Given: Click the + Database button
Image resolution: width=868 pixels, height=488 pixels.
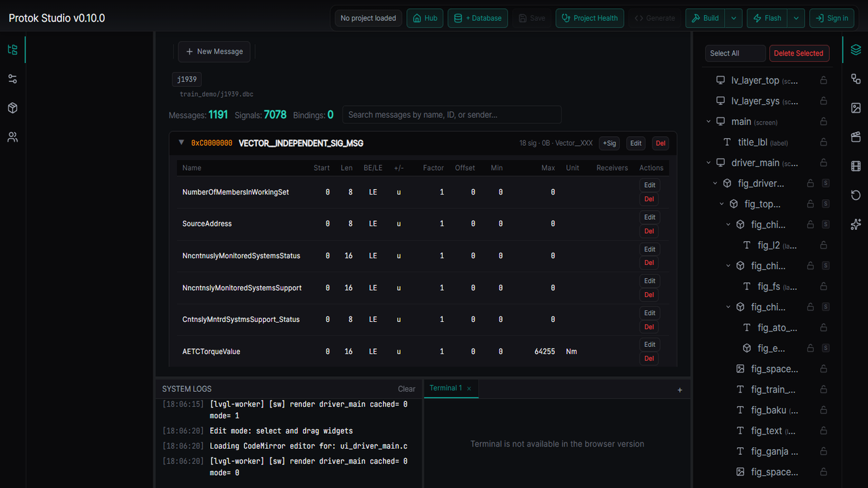Looking at the screenshot, I should (x=478, y=18).
